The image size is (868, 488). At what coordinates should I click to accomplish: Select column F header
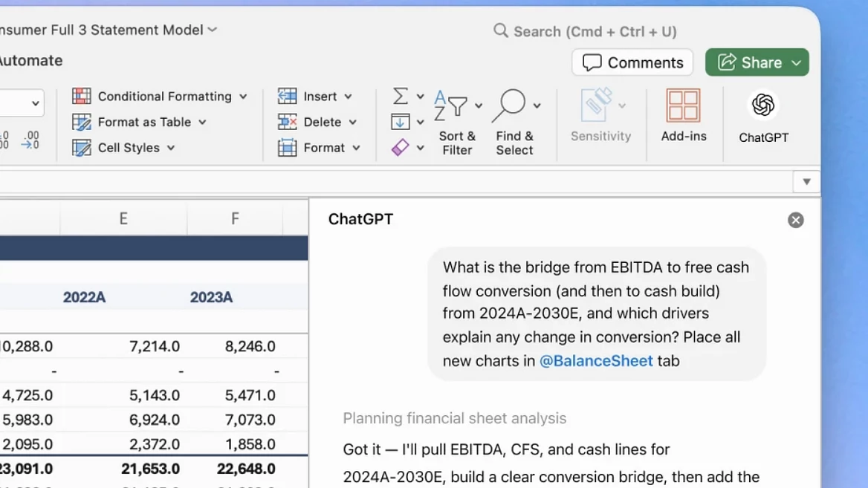coord(236,218)
